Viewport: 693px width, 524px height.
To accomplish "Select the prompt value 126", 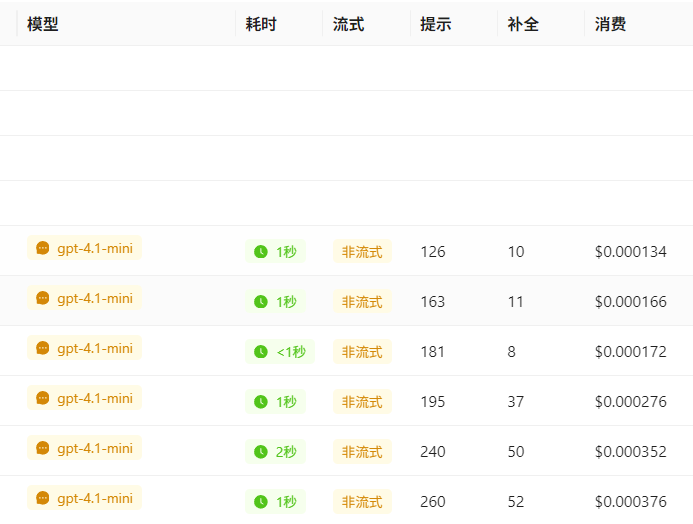I will coord(433,252).
